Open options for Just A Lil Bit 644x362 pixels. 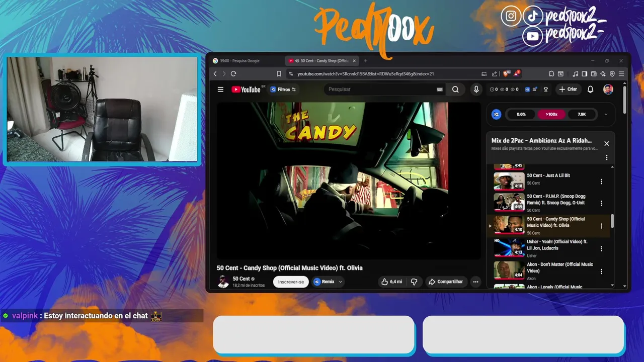601,182
